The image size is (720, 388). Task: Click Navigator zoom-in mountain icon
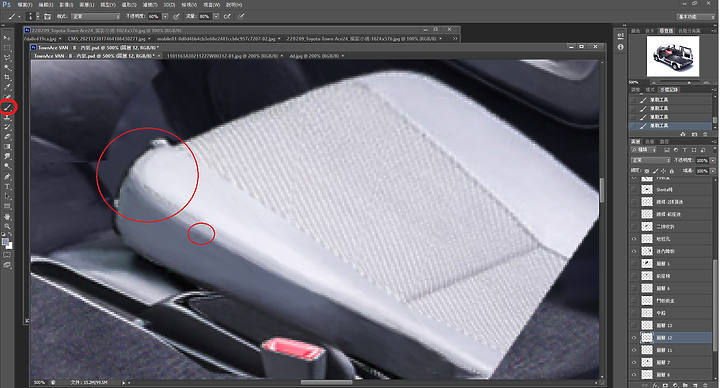click(707, 82)
